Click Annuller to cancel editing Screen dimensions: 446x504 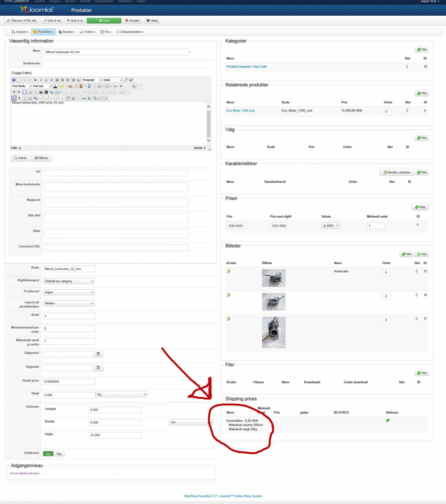coord(132,21)
